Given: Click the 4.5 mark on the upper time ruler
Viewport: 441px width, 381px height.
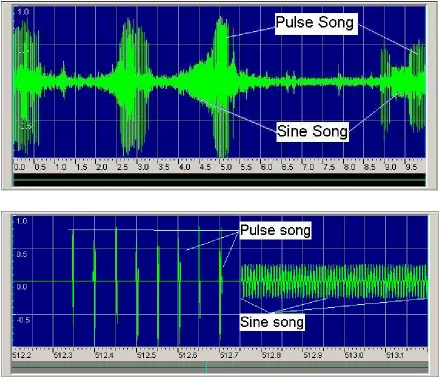Looking at the screenshot, I should 205,167.
